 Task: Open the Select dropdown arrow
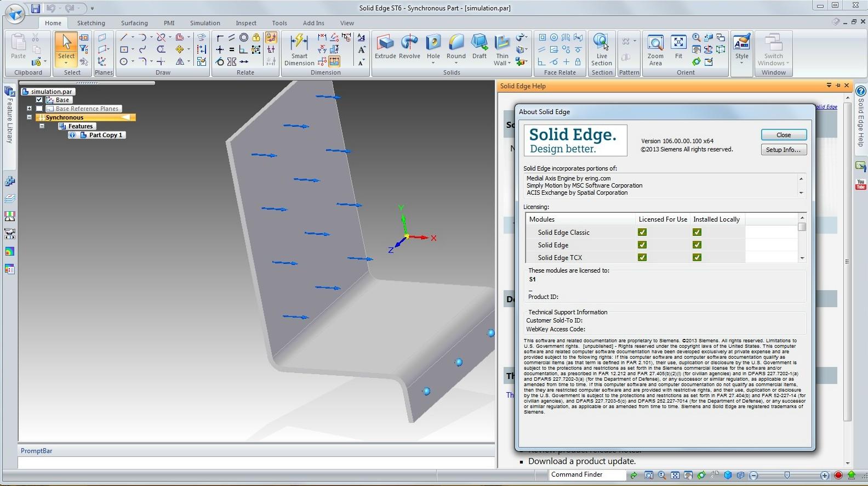click(66, 63)
